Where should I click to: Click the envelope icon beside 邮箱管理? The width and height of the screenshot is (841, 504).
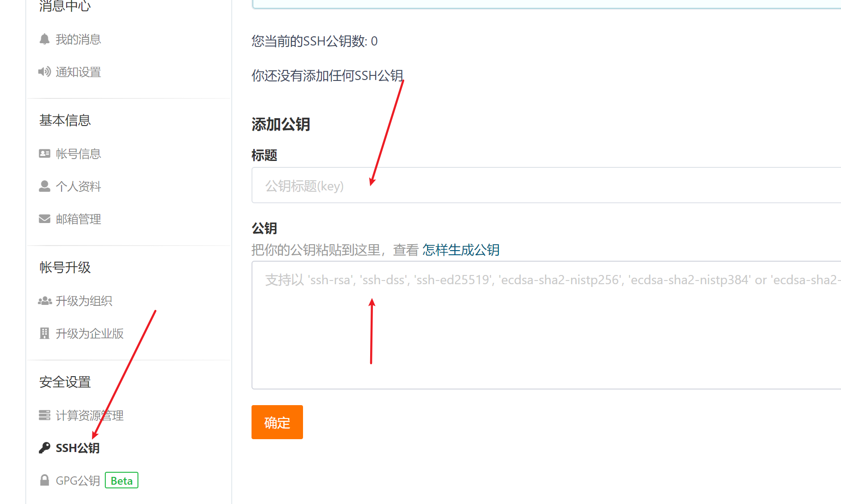pyautogui.click(x=45, y=219)
